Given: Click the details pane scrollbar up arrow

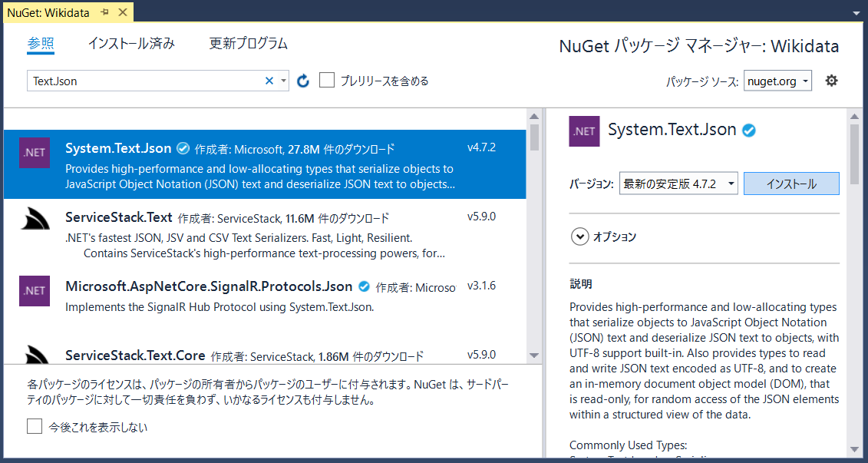Looking at the screenshot, I should 856,116.
